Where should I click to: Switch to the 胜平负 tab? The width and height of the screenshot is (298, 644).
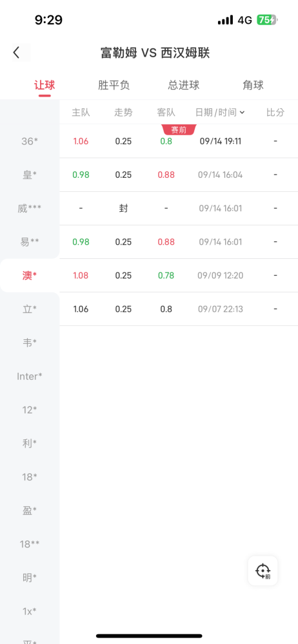click(x=114, y=85)
